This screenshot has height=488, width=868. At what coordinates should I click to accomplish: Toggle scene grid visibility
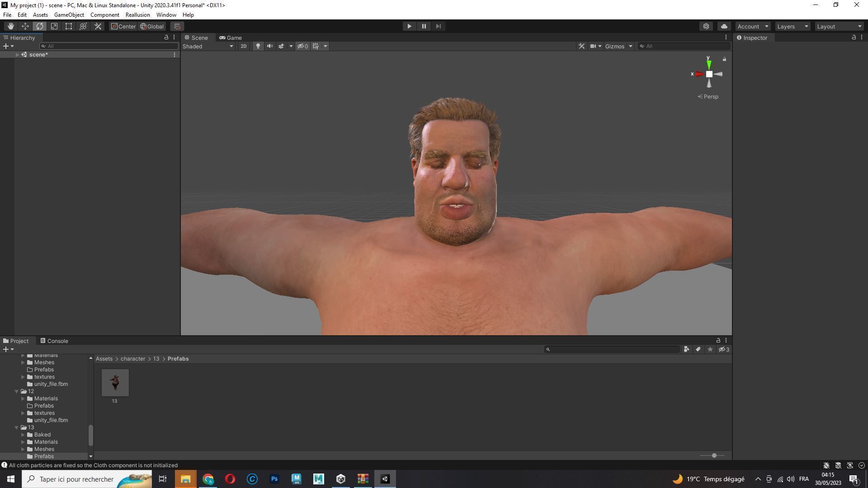coord(316,46)
